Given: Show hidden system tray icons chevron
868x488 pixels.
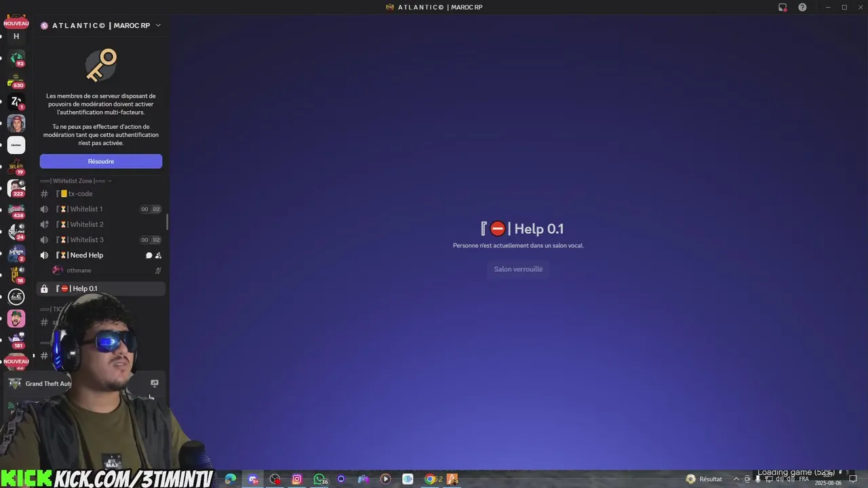Looking at the screenshot, I should (736, 479).
